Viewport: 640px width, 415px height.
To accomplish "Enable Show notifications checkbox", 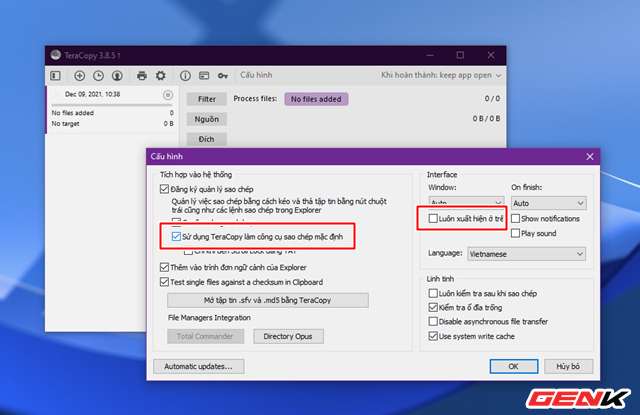I will [x=516, y=219].
